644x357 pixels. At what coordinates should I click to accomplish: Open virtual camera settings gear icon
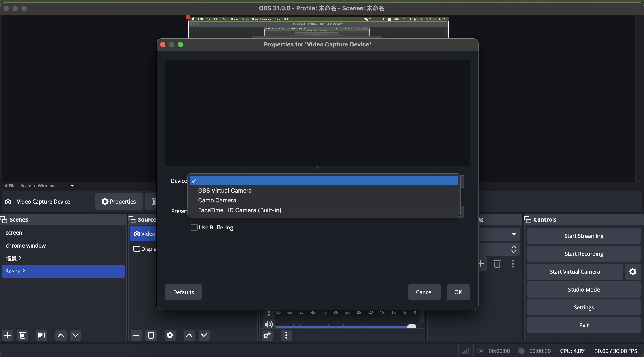click(x=633, y=272)
